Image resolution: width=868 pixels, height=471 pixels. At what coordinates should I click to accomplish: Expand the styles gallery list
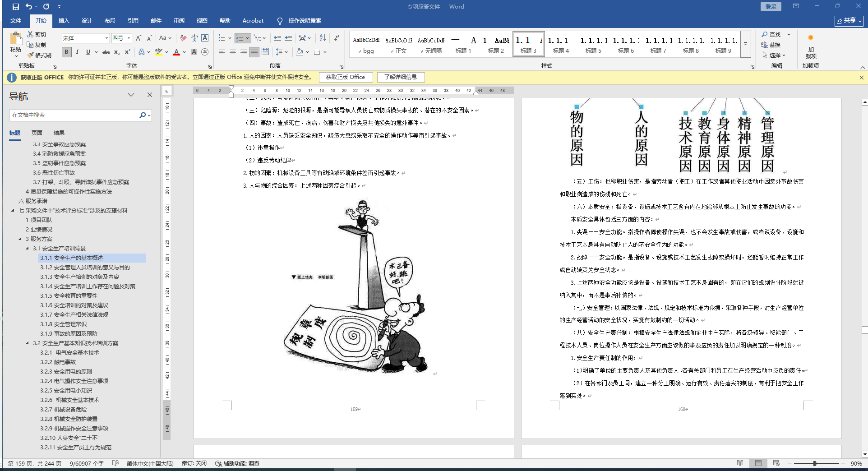point(746,44)
